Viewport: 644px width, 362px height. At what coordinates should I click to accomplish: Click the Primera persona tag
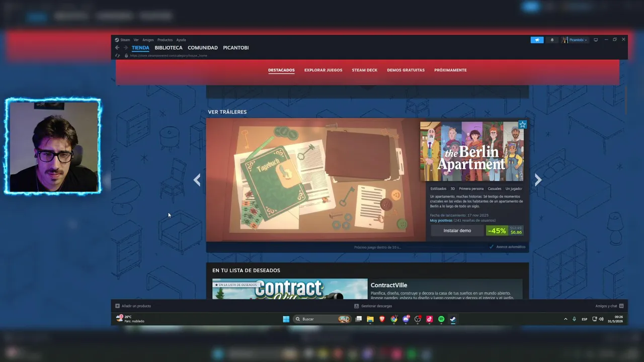pyautogui.click(x=471, y=189)
